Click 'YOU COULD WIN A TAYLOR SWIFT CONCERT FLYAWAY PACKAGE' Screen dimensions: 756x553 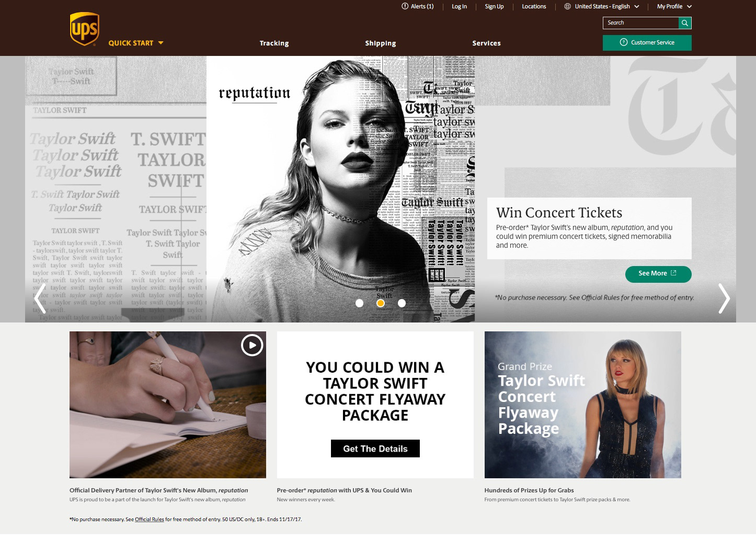point(375,391)
